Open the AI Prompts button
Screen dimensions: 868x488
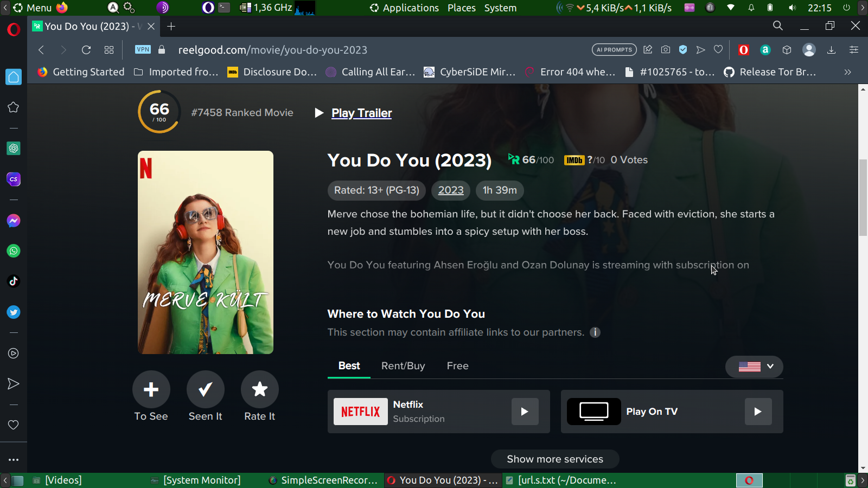point(614,50)
